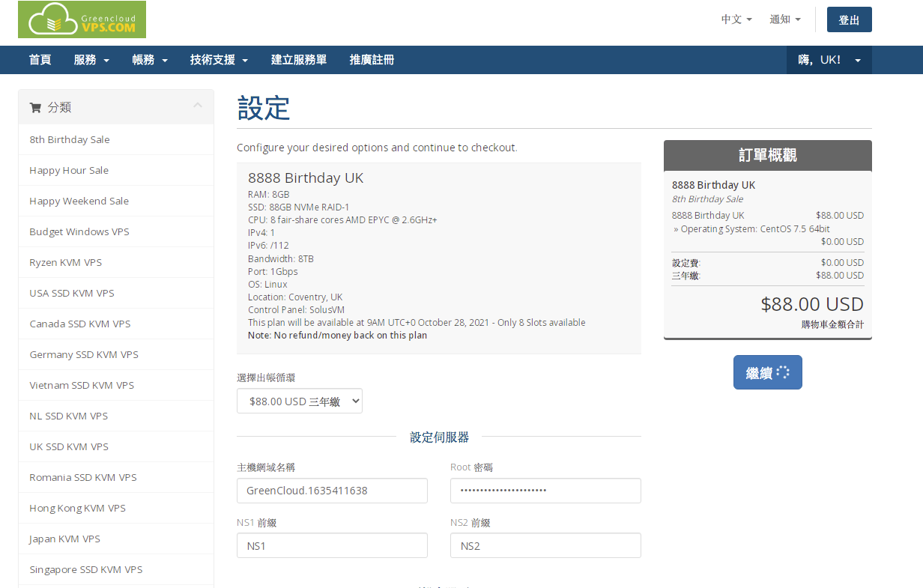Select 8th Birthday Sale category
The width and height of the screenshot is (923, 588).
[x=70, y=139]
